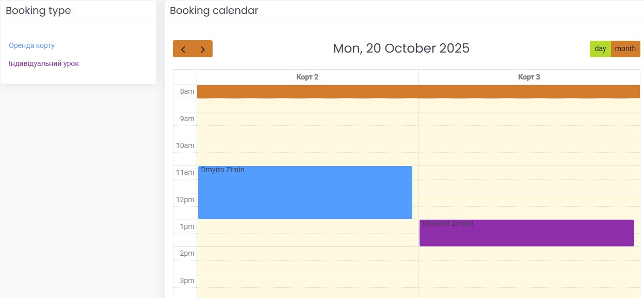Click the 9am slot for Корт 2
Image resolution: width=644 pixels, height=298 pixels.
point(307,119)
